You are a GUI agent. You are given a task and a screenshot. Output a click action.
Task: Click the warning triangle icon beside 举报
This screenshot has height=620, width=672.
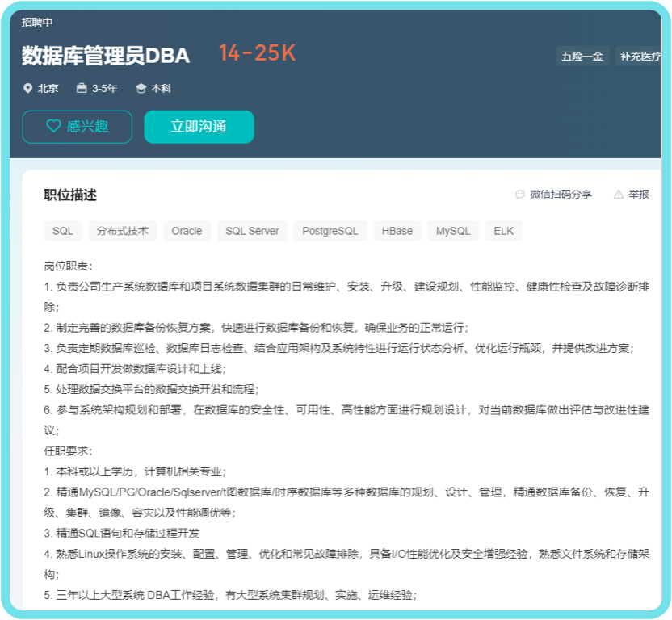pyautogui.click(x=619, y=195)
